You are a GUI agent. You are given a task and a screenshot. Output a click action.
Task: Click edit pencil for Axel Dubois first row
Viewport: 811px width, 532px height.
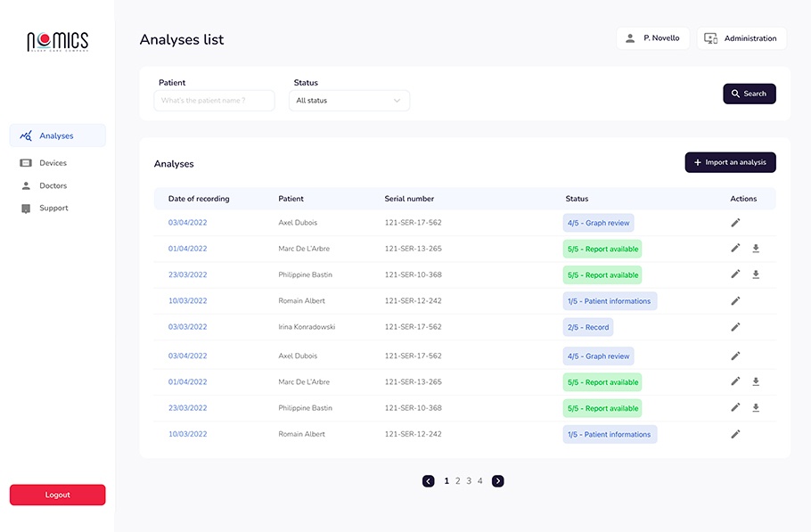coord(735,223)
